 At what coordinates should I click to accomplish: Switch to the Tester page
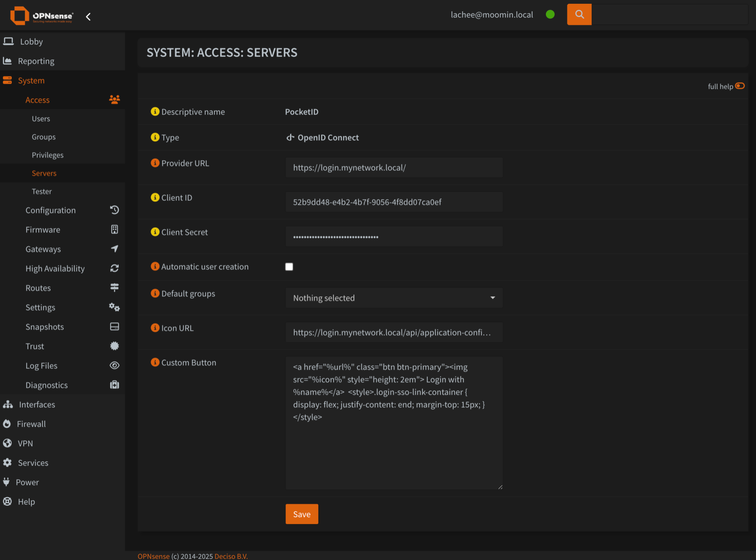point(42,191)
